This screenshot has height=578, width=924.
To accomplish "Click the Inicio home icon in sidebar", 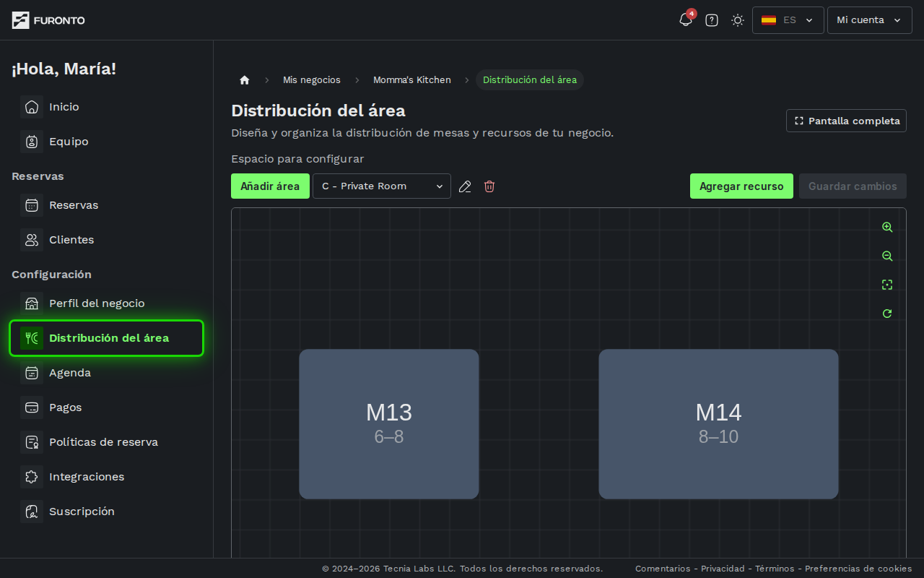I will point(32,107).
